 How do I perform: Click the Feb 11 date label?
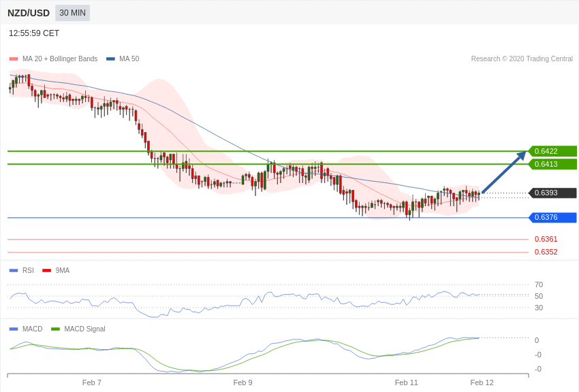(x=406, y=382)
